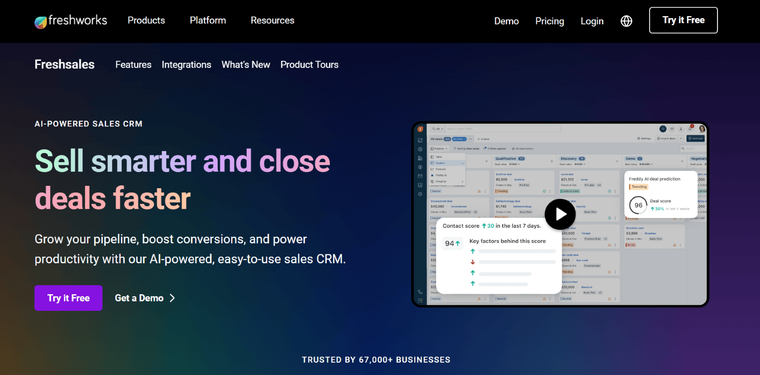Image resolution: width=760 pixels, height=375 pixels.
Task: Click the outlined Try it Free header button
Action: [x=683, y=20]
